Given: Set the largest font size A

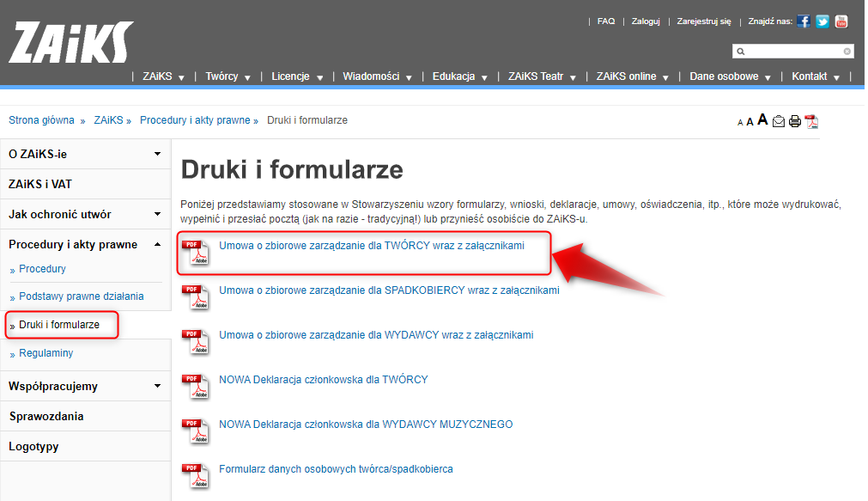Looking at the screenshot, I should [762, 120].
